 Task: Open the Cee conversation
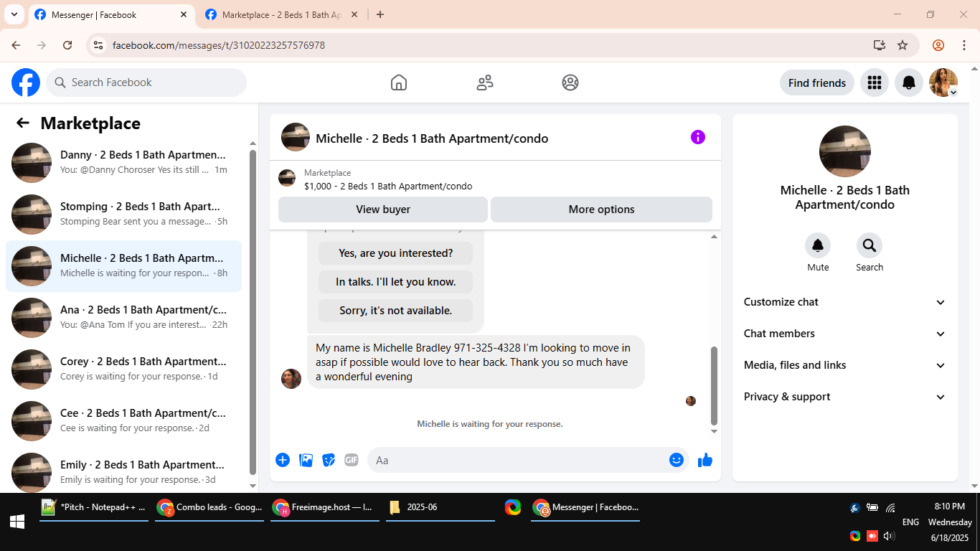123,421
